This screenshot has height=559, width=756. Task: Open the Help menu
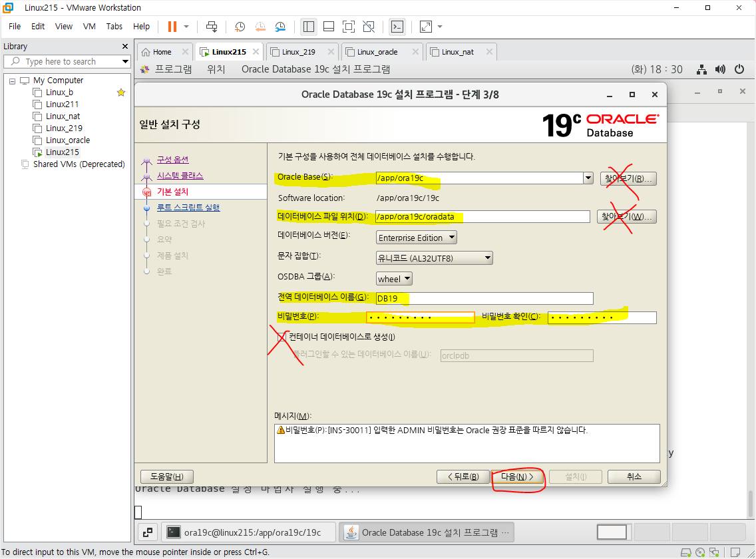tap(141, 27)
